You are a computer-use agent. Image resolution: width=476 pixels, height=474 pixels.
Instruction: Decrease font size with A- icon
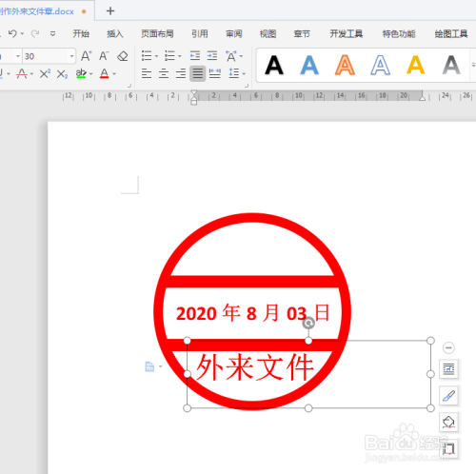(104, 56)
